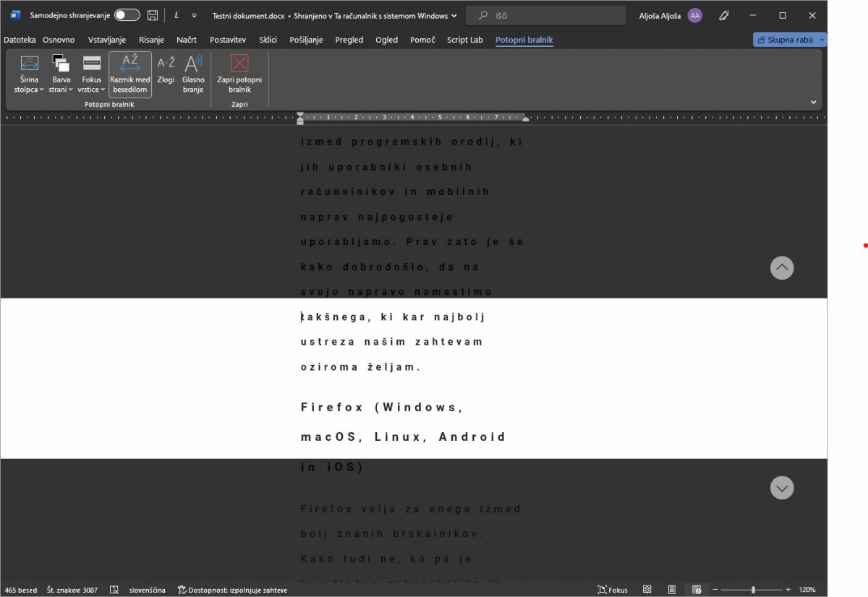Screen dimensions: 868x597
Task: Expand the document title save location dropdown
Action: 454,15
